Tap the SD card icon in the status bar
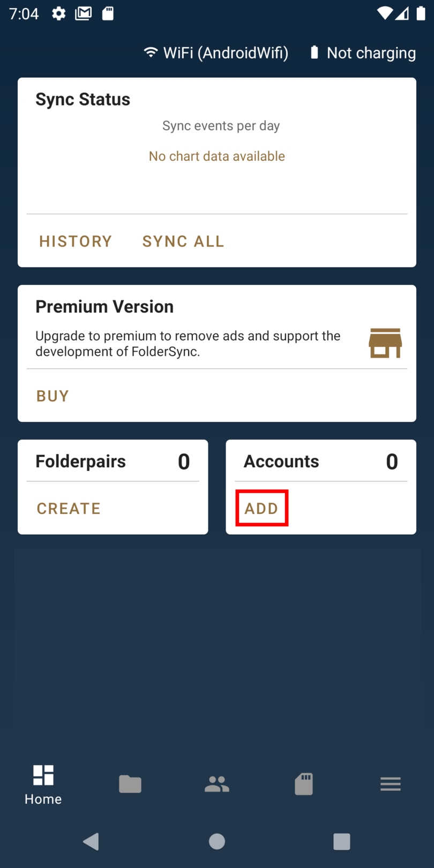 click(107, 13)
